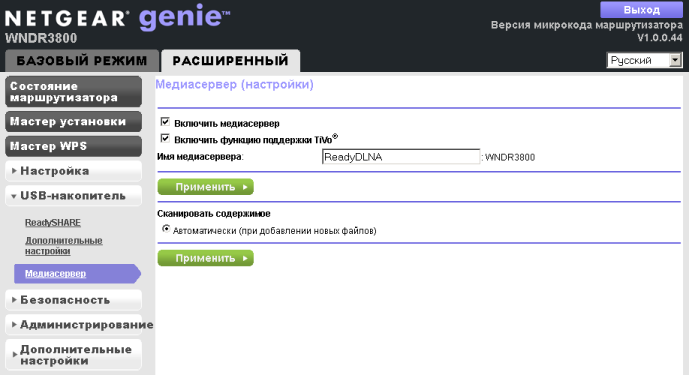Click the Медиасервер (настройки) heading
The image size is (689, 375).
235,84
